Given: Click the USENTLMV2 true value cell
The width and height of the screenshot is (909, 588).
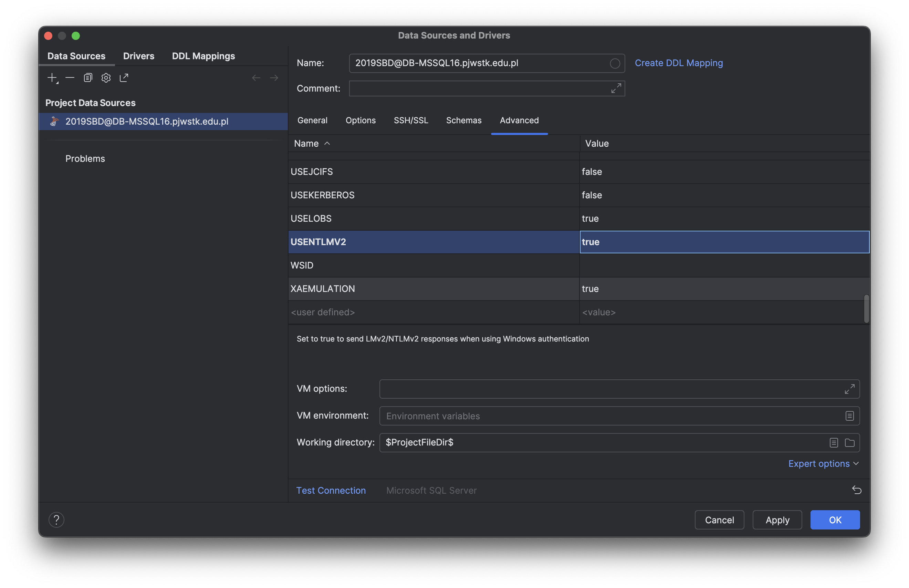Looking at the screenshot, I should pos(724,242).
